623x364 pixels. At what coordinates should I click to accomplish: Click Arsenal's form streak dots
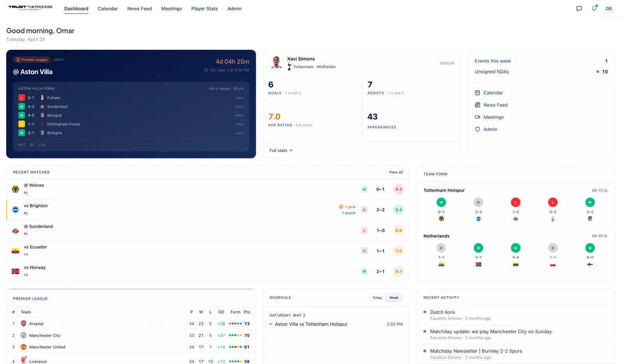tap(235, 324)
